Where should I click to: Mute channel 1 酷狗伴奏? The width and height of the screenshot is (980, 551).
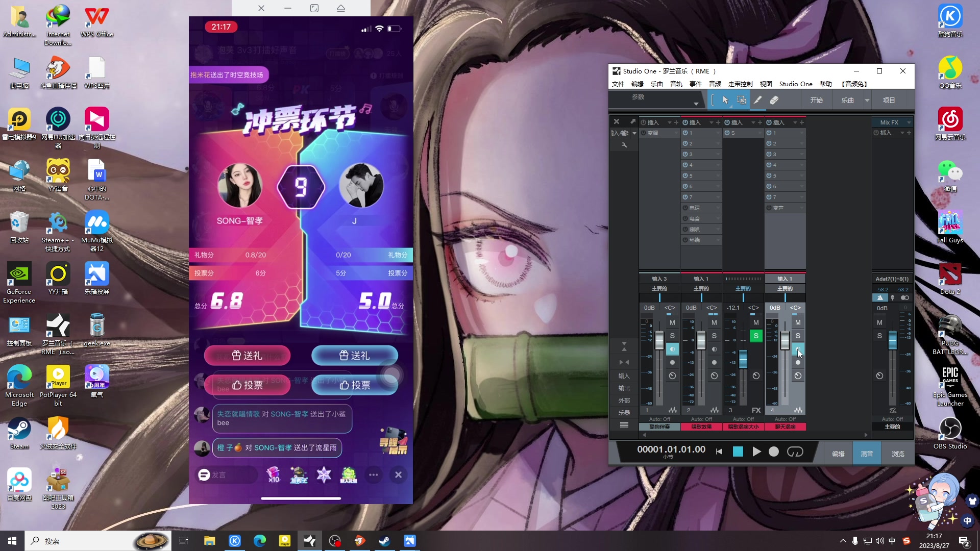pyautogui.click(x=672, y=322)
